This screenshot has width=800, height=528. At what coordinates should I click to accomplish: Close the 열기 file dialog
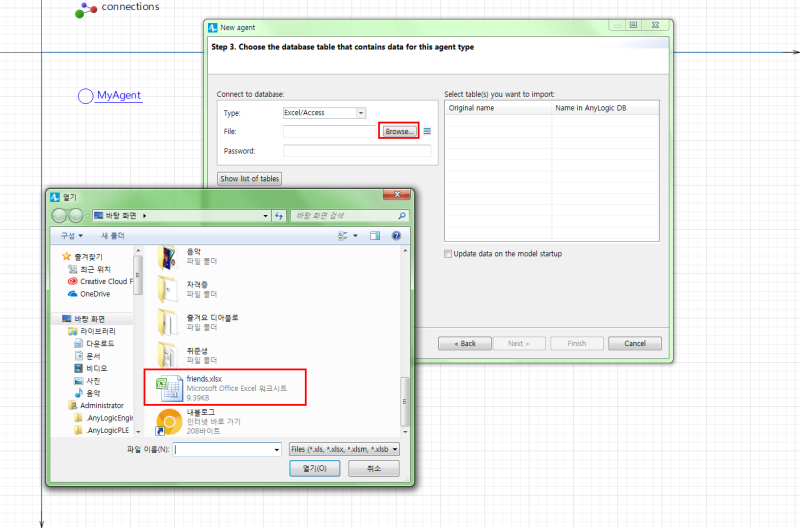397,194
